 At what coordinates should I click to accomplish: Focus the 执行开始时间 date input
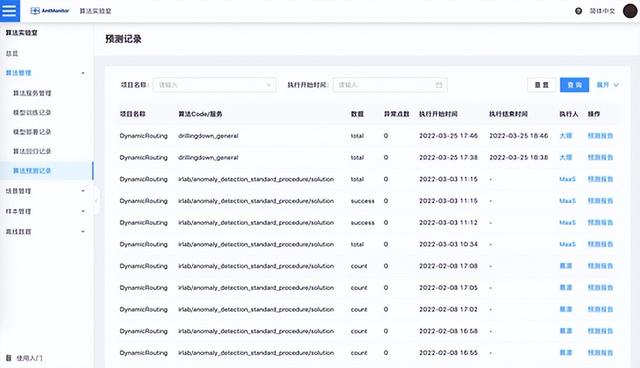[x=390, y=85]
